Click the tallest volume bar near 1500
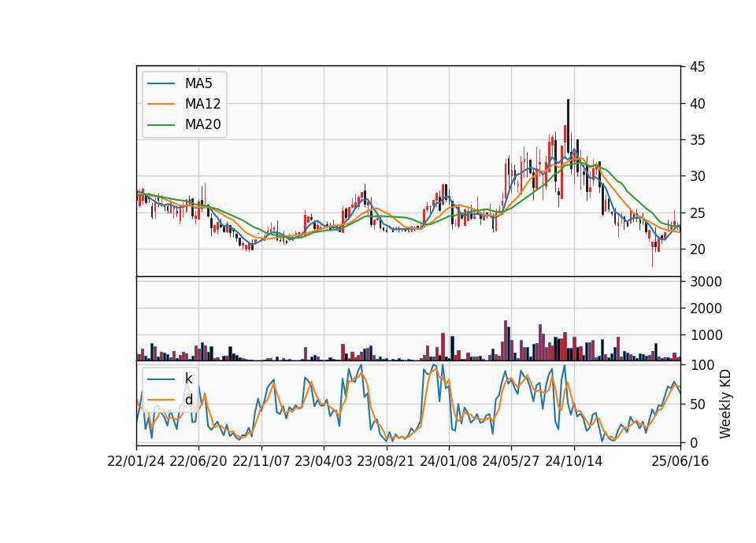The width and height of the screenshot is (756, 543). pos(506,341)
